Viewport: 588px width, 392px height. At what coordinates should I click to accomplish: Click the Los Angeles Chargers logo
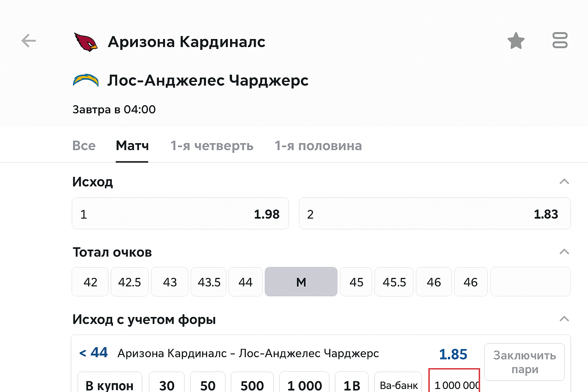pyautogui.click(x=86, y=80)
